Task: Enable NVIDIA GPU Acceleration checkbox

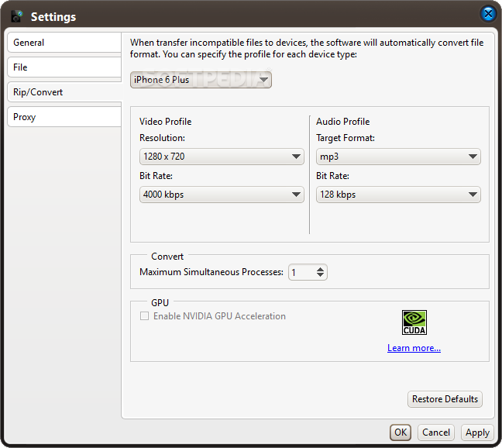Action: (144, 316)
